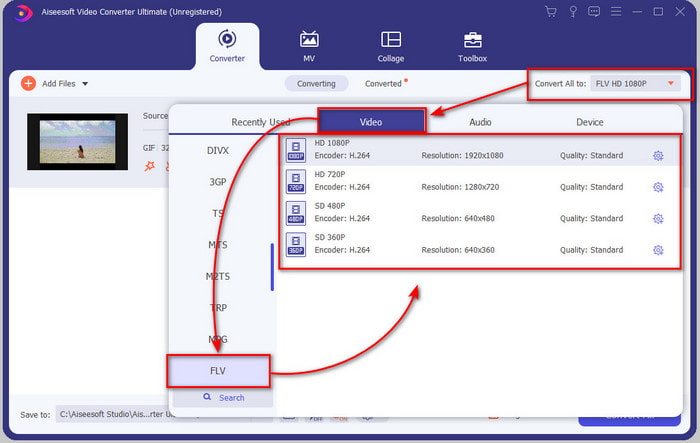Select the SD 480P preset
700x443 pixels.
coord(480,213)
